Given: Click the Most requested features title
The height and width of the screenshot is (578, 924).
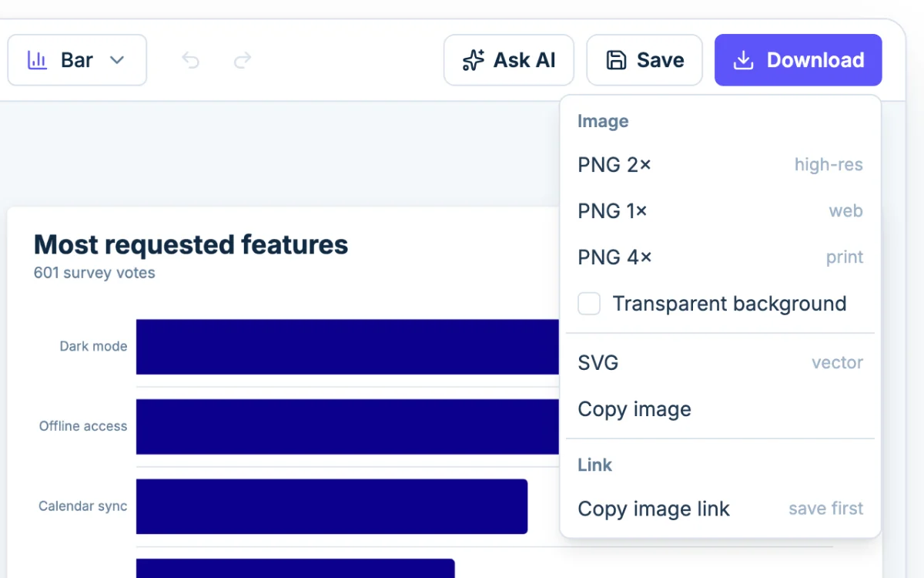Looking at the screenshot, I should 191,245.
